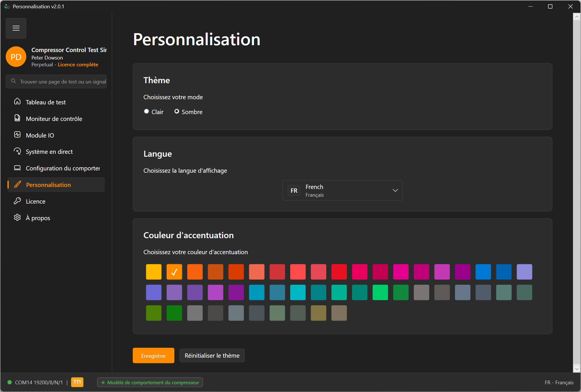Click the Moniteur de contrôle report icon
Viewport: 581px width, 392px height.
click(x=17, y=118)
